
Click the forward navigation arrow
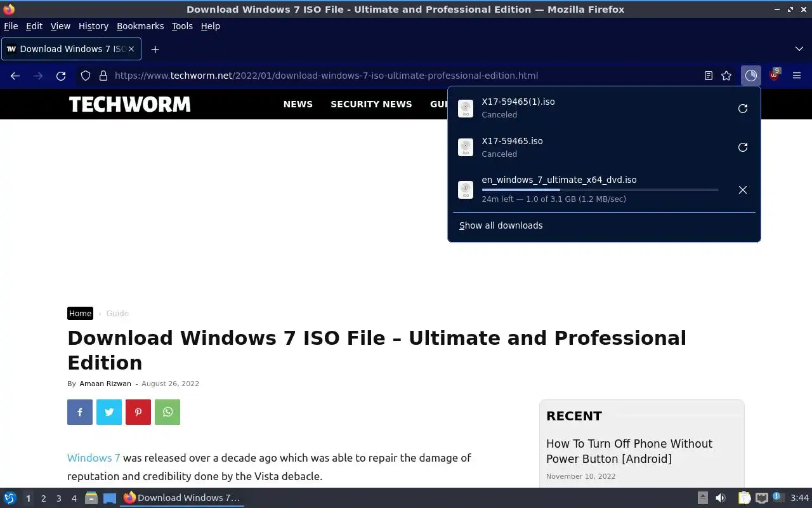pyautogui.click(x=38, y=76)
